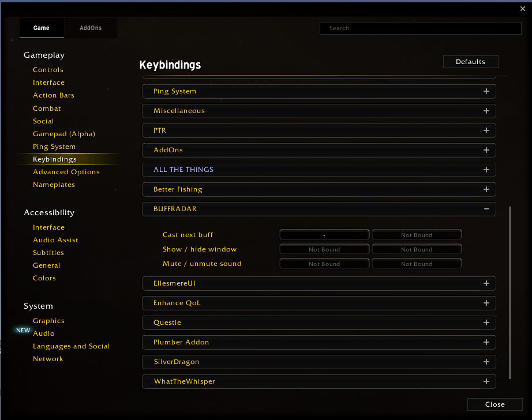Expand the PTR keybinding section
Screen dimensions: 532x420
coord(319,130)
